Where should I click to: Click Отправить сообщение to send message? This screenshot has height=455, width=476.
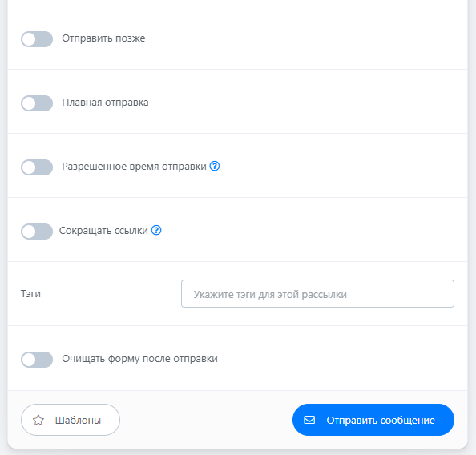pyautogui.click(x=373, y=420)
